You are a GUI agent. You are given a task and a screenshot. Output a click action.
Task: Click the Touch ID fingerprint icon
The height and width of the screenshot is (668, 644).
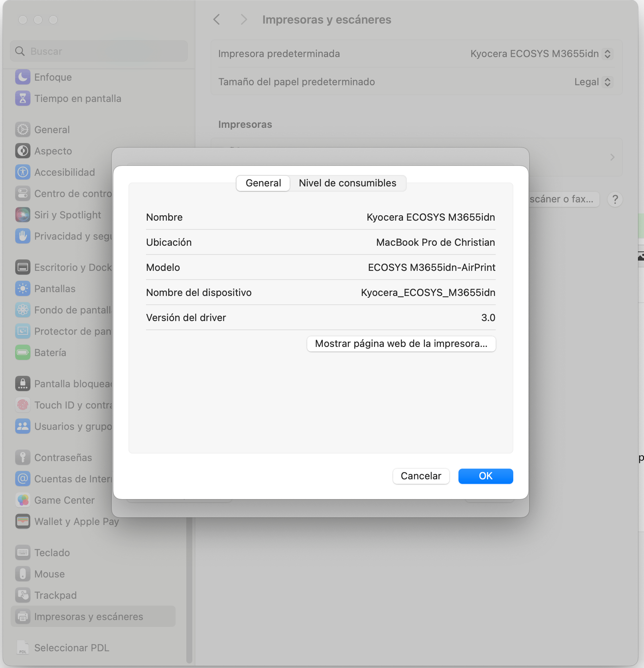click(23, 405)
